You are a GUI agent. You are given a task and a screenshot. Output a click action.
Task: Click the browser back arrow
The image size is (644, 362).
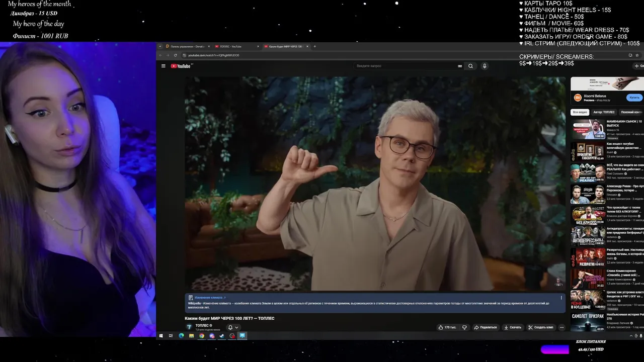pos(160,55)
